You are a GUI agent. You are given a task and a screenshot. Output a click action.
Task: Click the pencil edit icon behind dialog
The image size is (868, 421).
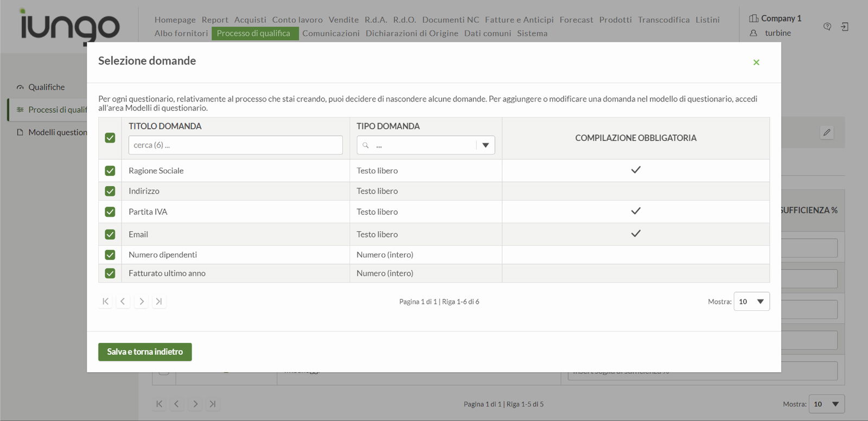pyautogui.click(x=827, y=132)
